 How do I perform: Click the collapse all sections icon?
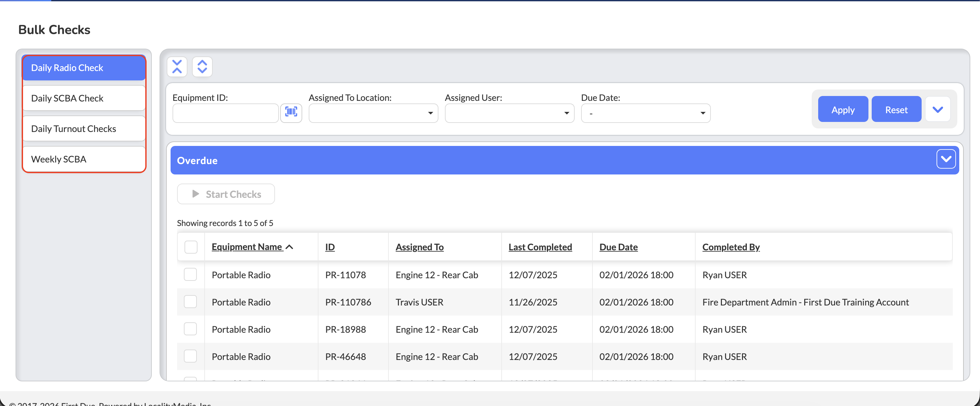(177, 66)
